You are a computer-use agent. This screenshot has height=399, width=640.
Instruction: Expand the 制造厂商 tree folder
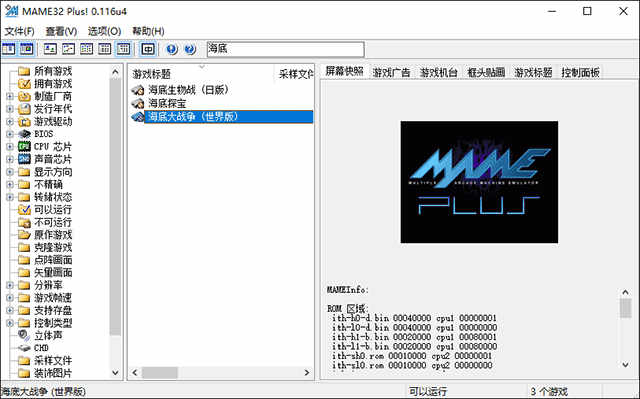(x=10, y=97)
